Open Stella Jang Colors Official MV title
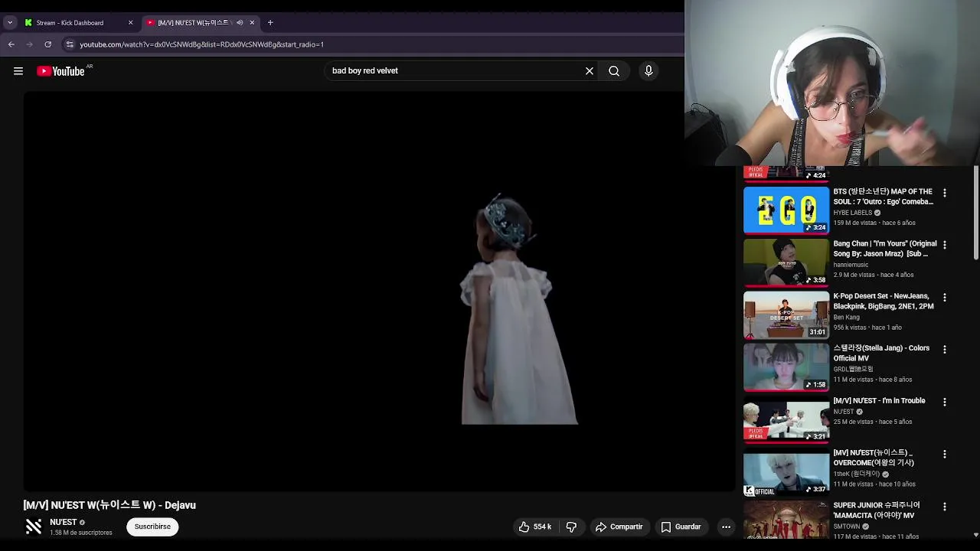980x551 pixels. (881, 353)
